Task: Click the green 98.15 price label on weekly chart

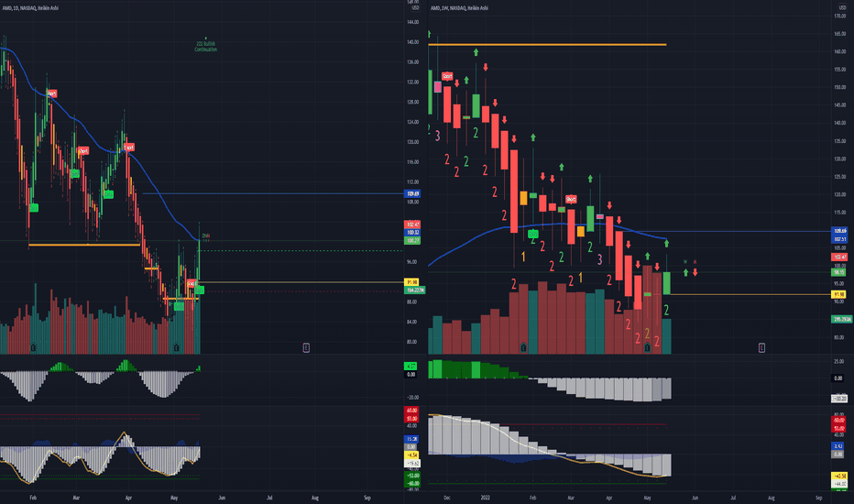Action: 838,272
